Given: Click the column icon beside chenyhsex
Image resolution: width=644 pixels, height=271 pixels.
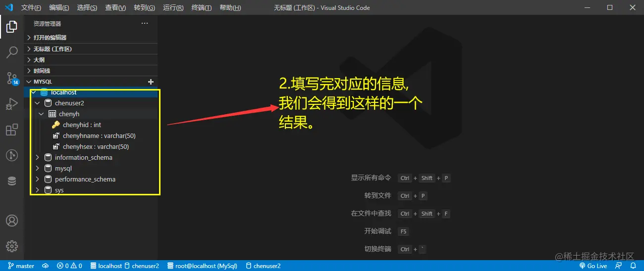Looking at the screenshot, I should 56,147.
